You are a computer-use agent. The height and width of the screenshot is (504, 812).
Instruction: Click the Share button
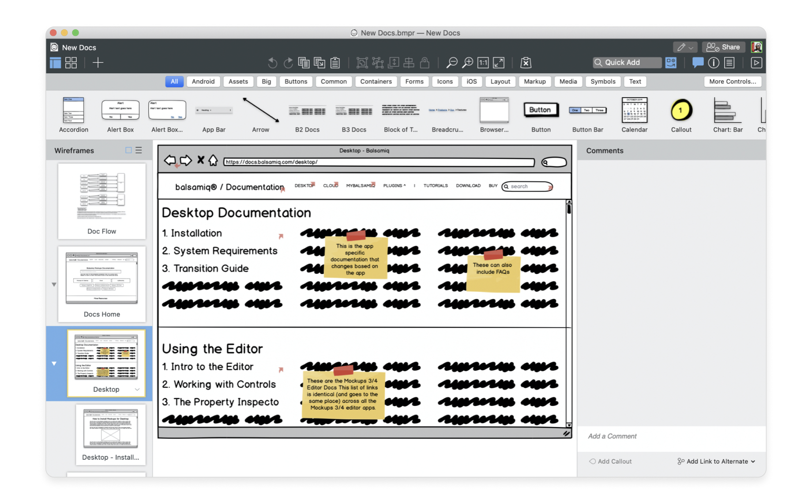[x=723, y=47]
